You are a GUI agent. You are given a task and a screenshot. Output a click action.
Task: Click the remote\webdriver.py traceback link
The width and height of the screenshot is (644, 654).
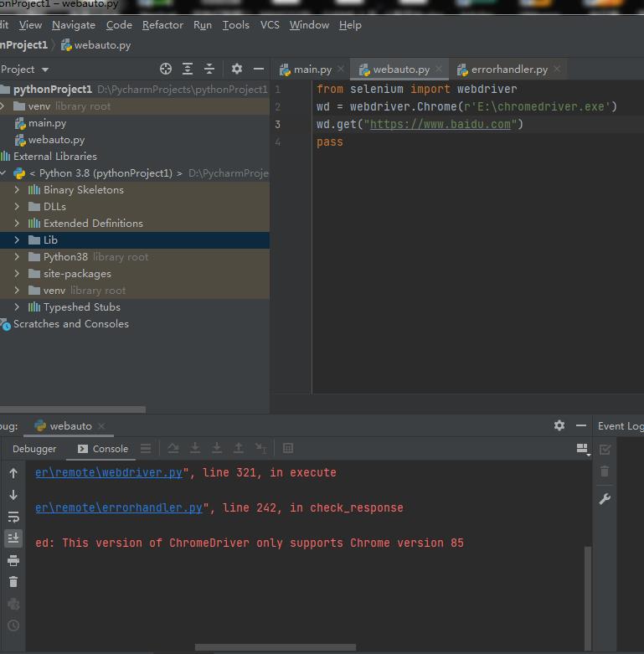pyautogui.click(x=109, y=472)
